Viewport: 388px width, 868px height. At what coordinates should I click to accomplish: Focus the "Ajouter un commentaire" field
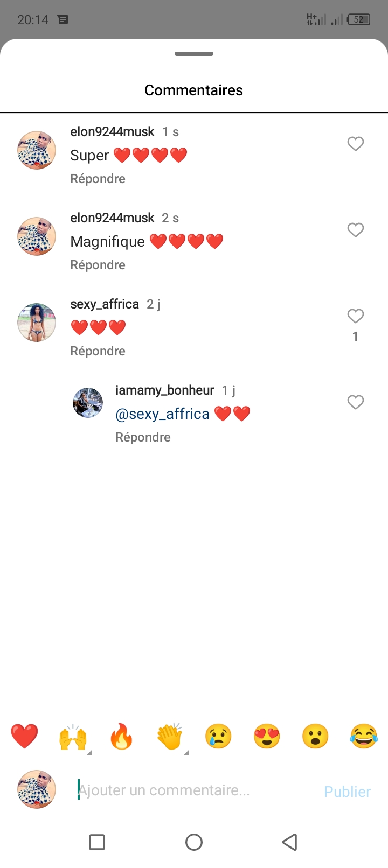[x=189, y=790]
